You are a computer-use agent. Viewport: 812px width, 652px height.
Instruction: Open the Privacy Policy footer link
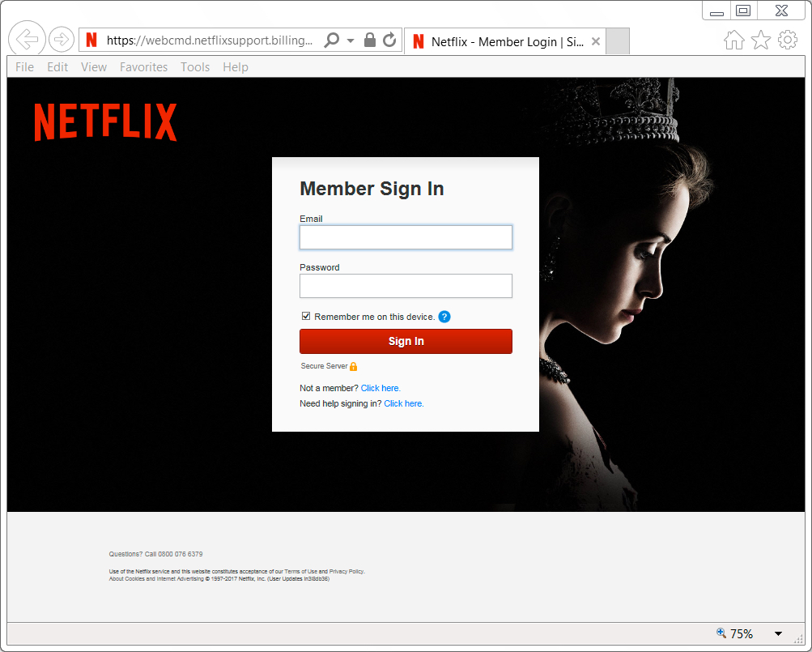346,572
